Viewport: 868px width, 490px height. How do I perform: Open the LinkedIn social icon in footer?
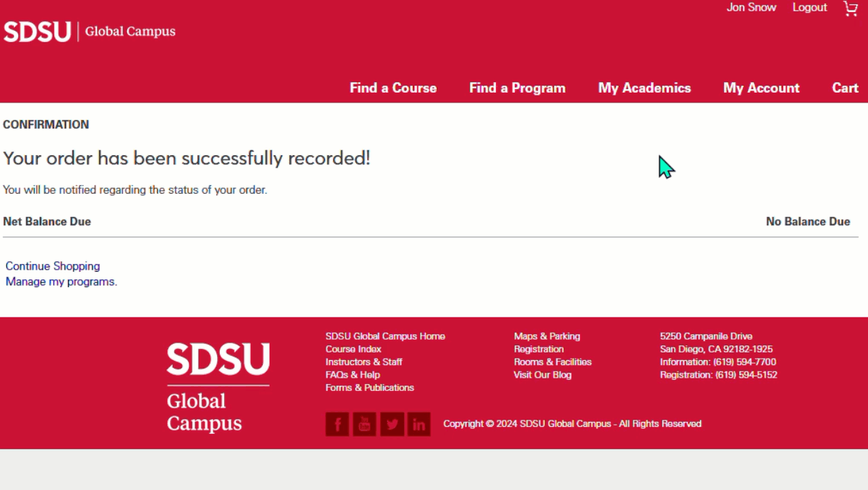tap(419, 424)
